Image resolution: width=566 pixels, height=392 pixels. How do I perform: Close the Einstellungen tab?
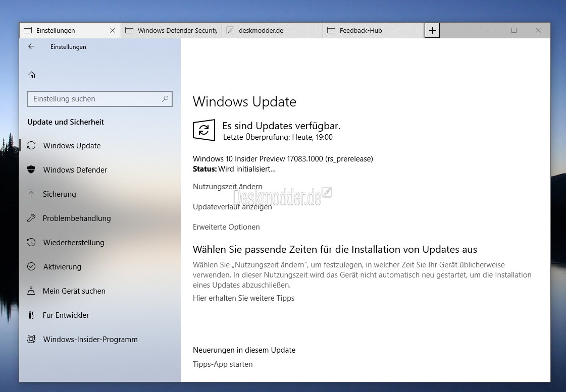coord(113,30)
